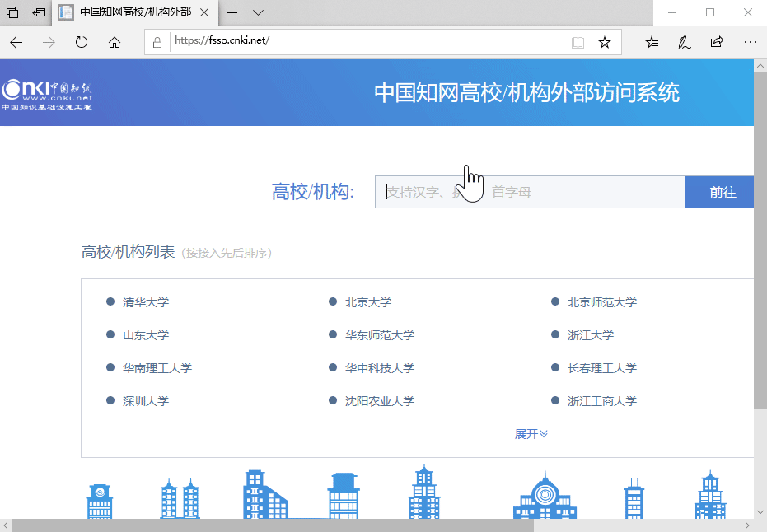This screenshot has height=532, width=767.
Task: Open 浙江工商大学 link
Action: (x=602, y=401)
